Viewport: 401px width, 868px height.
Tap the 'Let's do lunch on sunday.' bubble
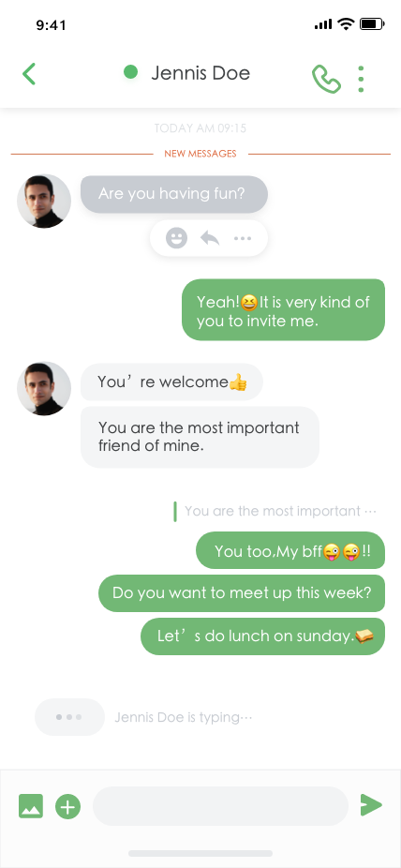tap(262, 636)
